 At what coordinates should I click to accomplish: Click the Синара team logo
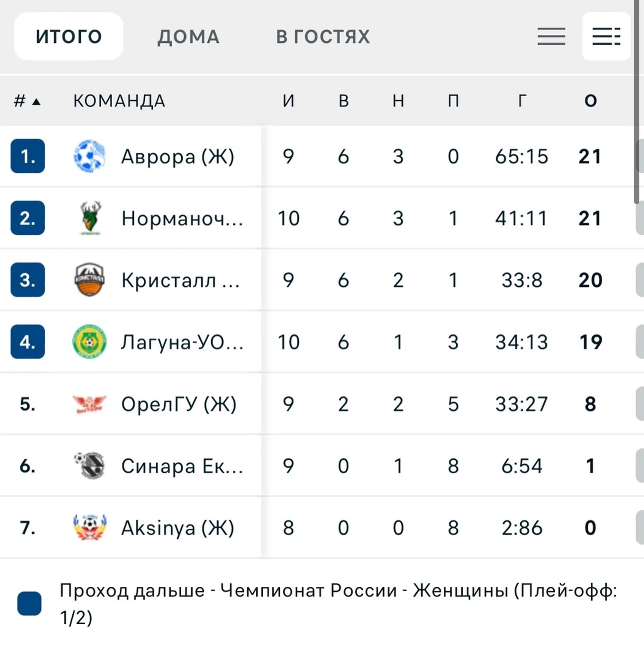pos(90,465)
